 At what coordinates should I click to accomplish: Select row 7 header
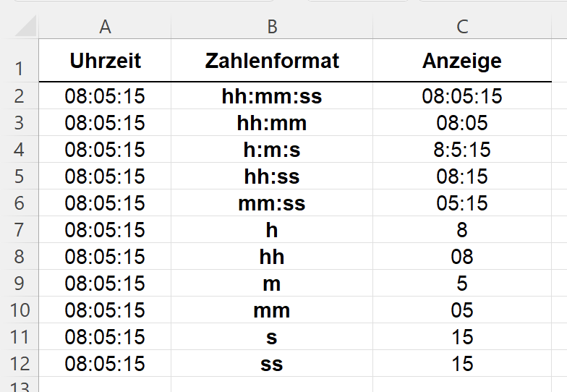(19, 230)
